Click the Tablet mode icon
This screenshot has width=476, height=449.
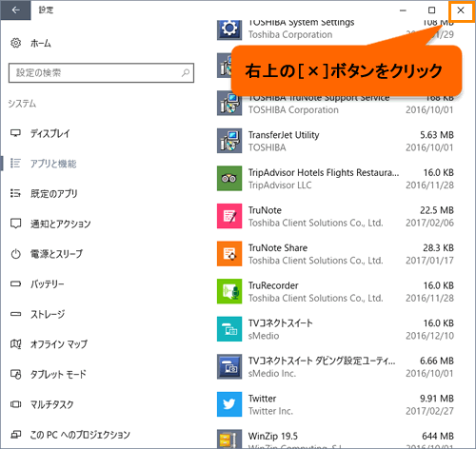(15, 374)
